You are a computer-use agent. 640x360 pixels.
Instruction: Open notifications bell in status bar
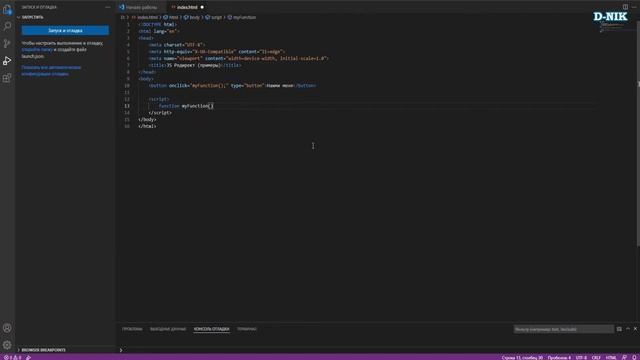point(634,358)
